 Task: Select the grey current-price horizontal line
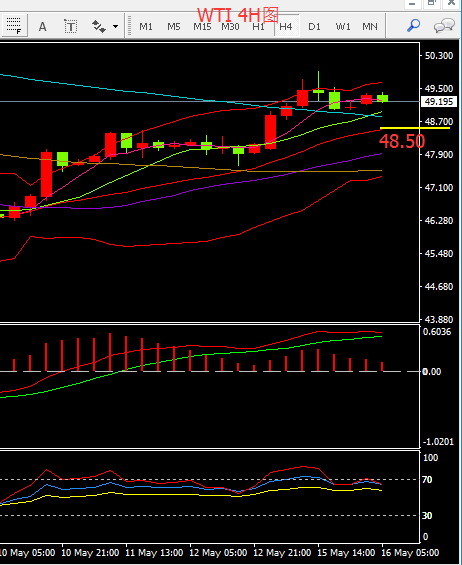coord(210,102)
